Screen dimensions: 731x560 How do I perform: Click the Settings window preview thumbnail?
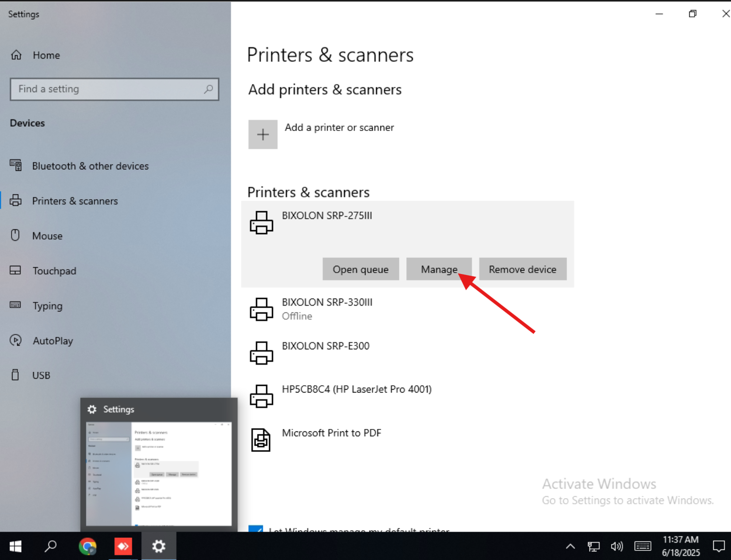(159, 474)
